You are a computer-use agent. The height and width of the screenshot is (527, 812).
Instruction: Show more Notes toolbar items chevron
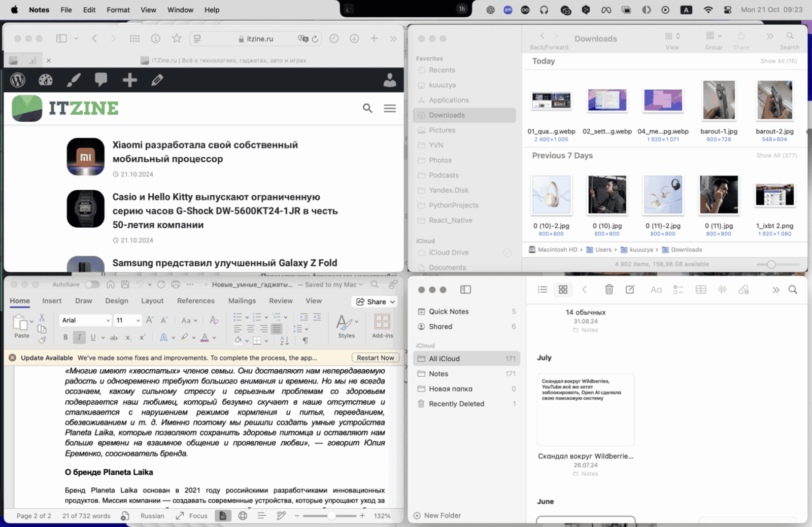click(775, 290)
